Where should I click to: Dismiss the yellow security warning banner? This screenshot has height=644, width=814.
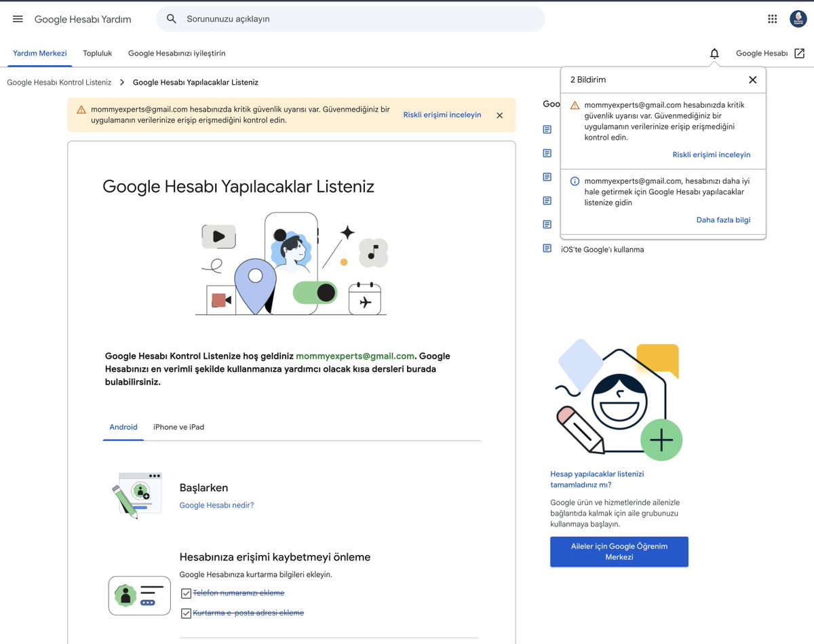pyautogui.click(x=499, y=115)
